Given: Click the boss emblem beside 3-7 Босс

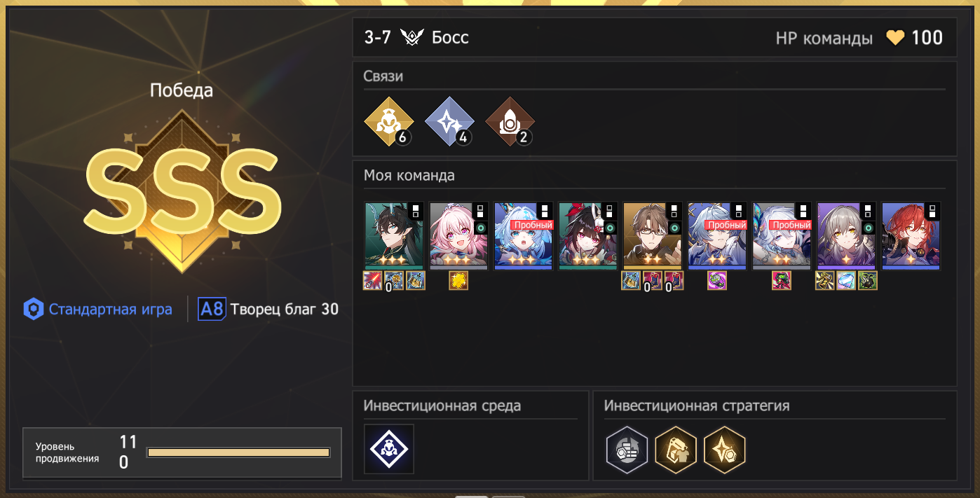Looking at the screenshot, I should [x=412, y=38].
